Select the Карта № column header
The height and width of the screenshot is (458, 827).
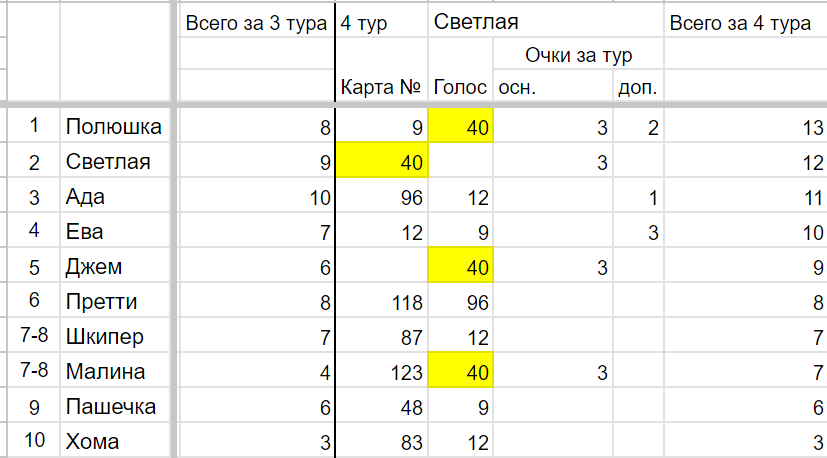(x=381, y=86)
